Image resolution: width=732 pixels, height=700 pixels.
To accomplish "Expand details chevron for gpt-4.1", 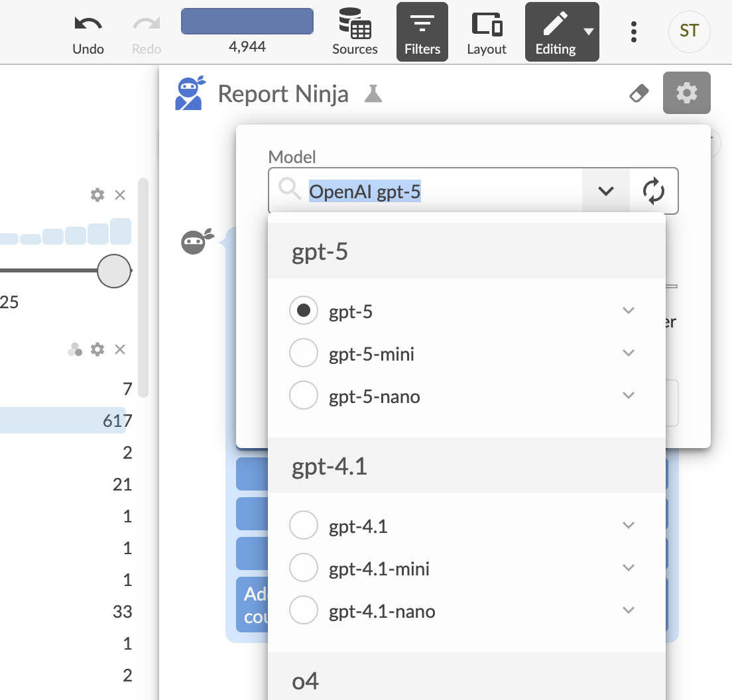I will [629, 525].
